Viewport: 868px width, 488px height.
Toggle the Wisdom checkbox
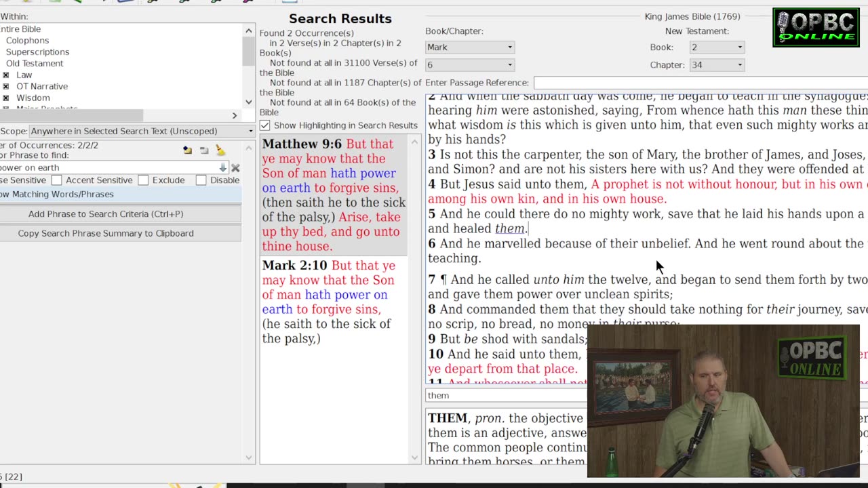(x=6, y=98)
